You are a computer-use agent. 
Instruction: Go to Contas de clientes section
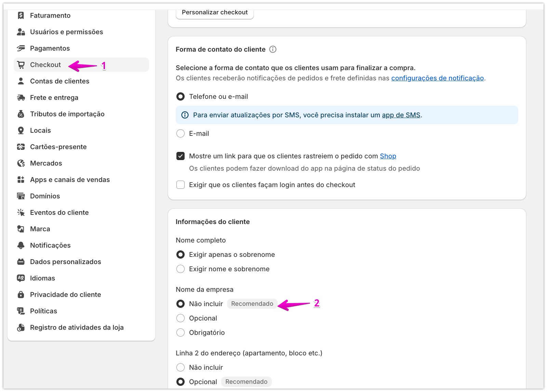pyautogui.click(x=59, y=81)
